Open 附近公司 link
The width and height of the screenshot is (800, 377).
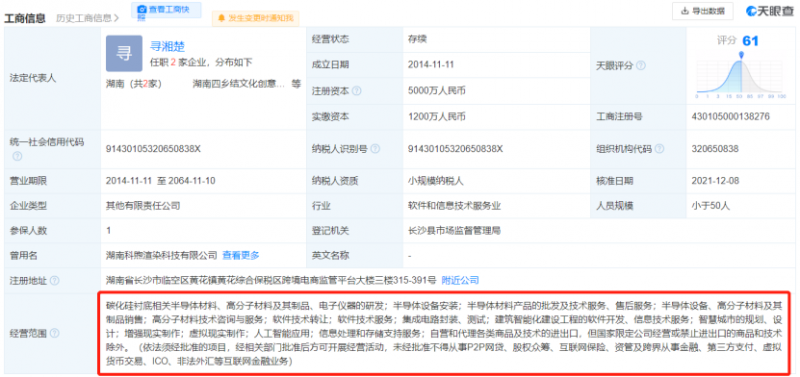460,280
